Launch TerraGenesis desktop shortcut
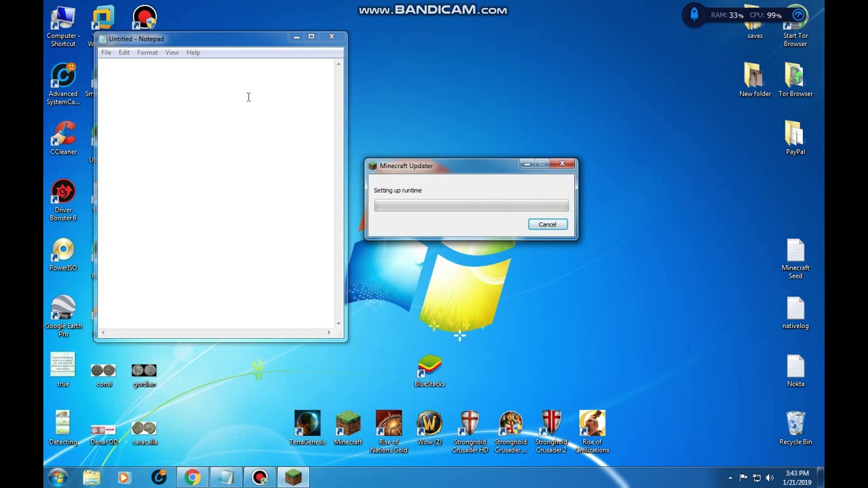868x488 pixels. tap(307, 428)
